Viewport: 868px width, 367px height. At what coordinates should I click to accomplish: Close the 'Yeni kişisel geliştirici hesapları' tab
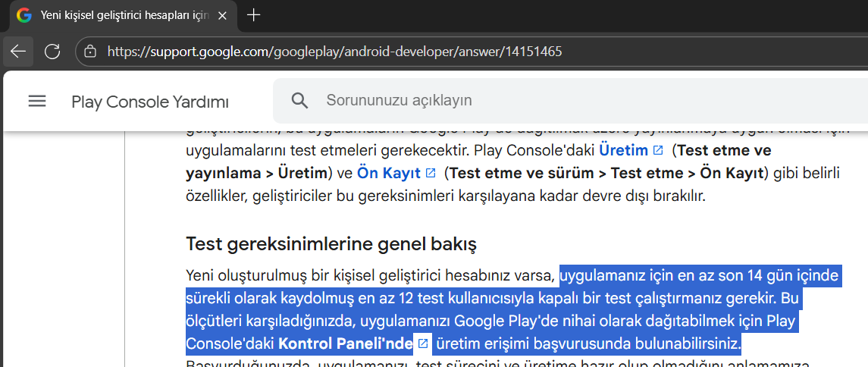click(x=223, y=15)
